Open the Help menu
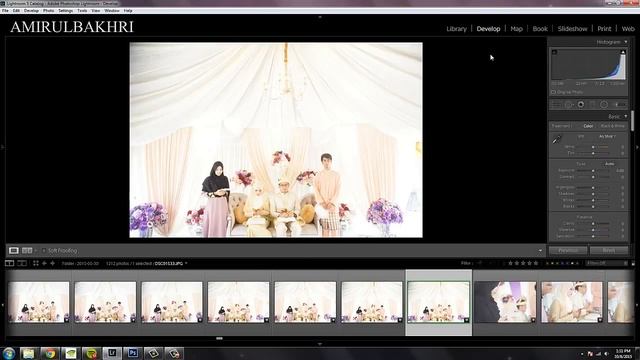The height and width of the screenshot is (360, 640). [128, 11]
